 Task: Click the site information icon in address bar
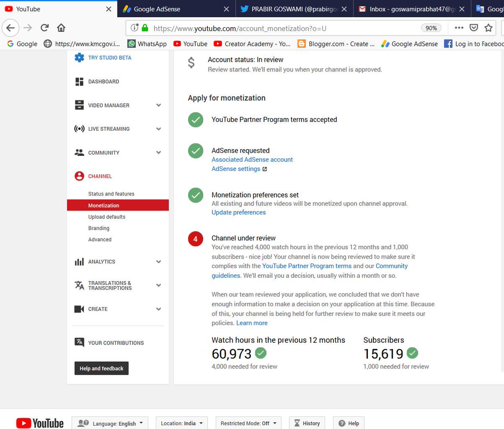134,28
